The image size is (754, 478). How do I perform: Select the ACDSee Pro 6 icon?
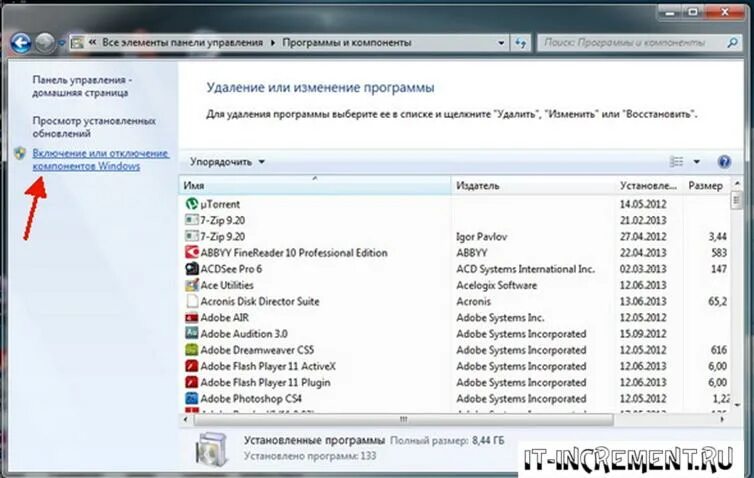pos(191,269)
